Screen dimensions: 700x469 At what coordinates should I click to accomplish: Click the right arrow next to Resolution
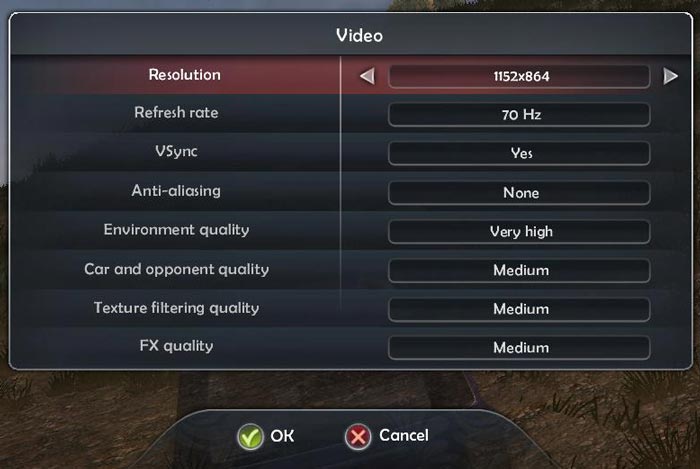[671, 76]
